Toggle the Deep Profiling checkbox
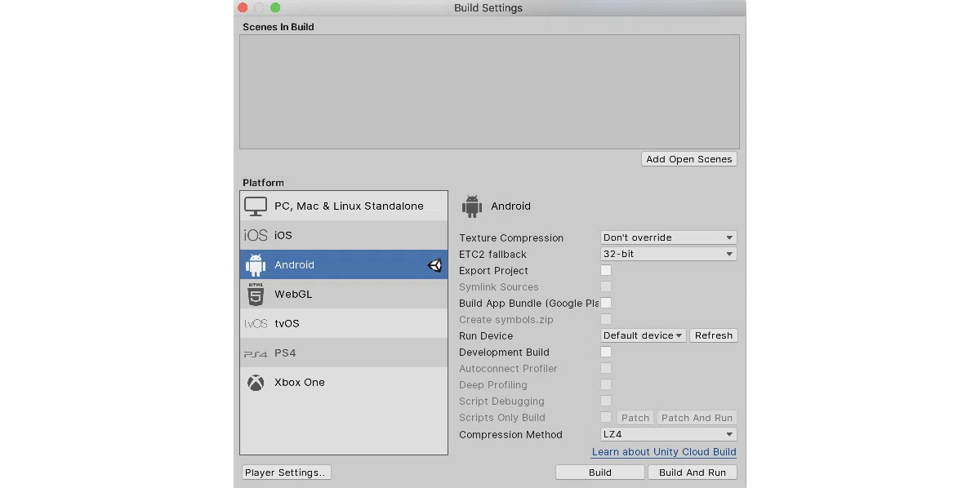 606,384
